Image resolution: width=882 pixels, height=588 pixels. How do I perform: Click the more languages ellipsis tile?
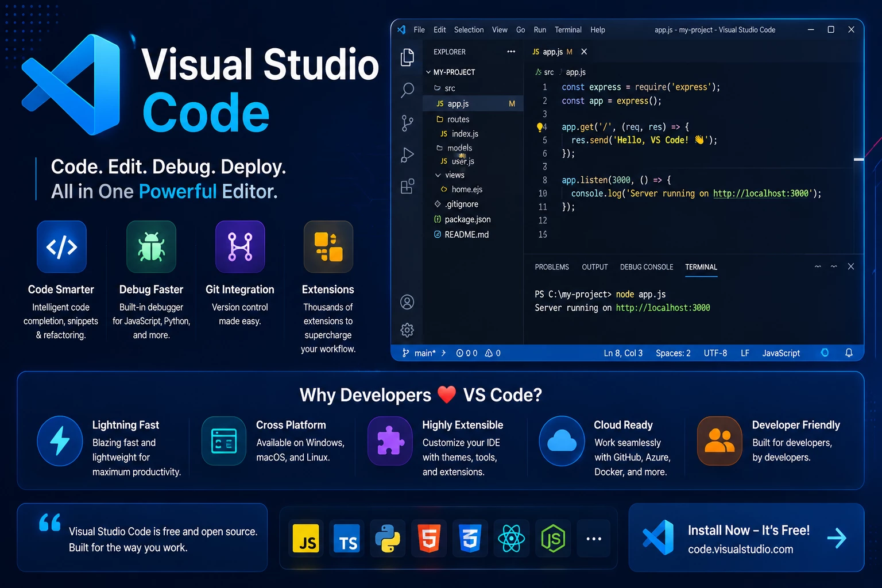click(x=594, y=538)
